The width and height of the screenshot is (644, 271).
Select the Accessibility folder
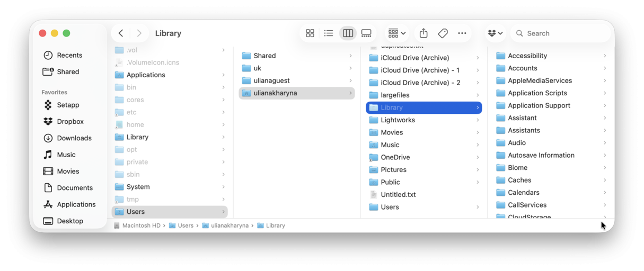551,56
